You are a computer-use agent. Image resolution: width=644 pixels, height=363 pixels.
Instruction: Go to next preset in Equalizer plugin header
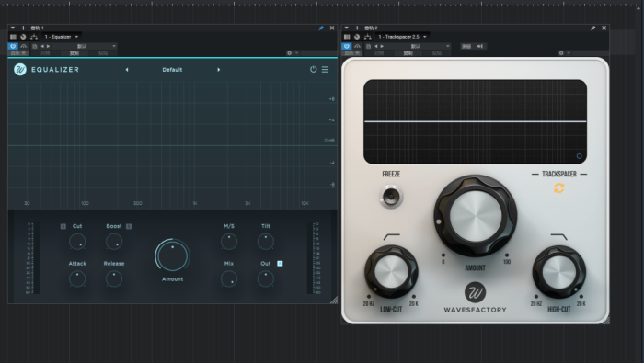point(219,70)
